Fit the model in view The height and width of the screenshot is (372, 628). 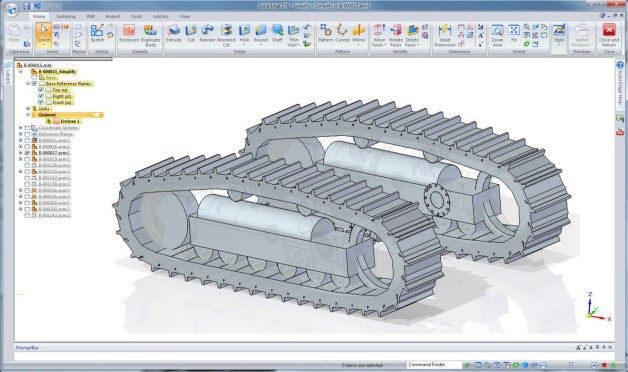pos(514,33)
